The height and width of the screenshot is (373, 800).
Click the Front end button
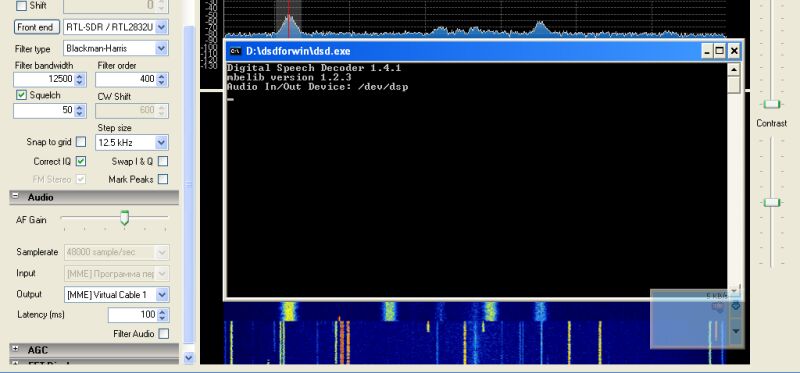click(x=37, y=27)
